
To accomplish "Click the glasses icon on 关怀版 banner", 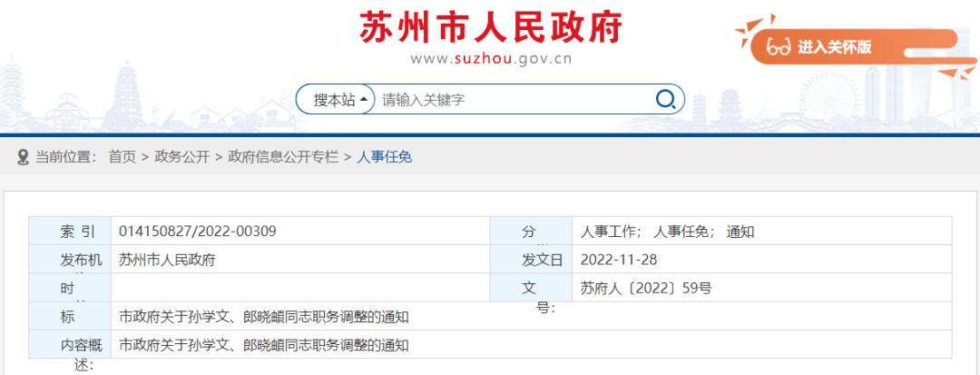I will [x=779, y=47].
